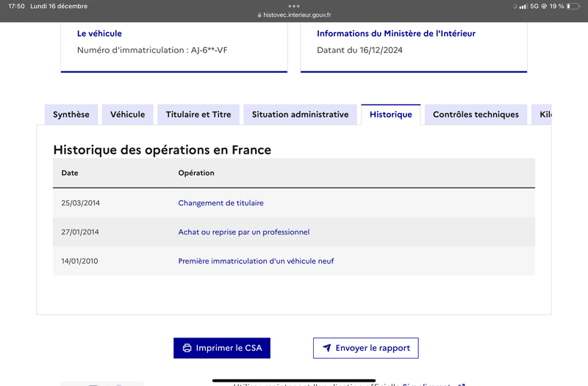Click the Date column header
Screen dimensions: 588x386
(x=70, y=173)
